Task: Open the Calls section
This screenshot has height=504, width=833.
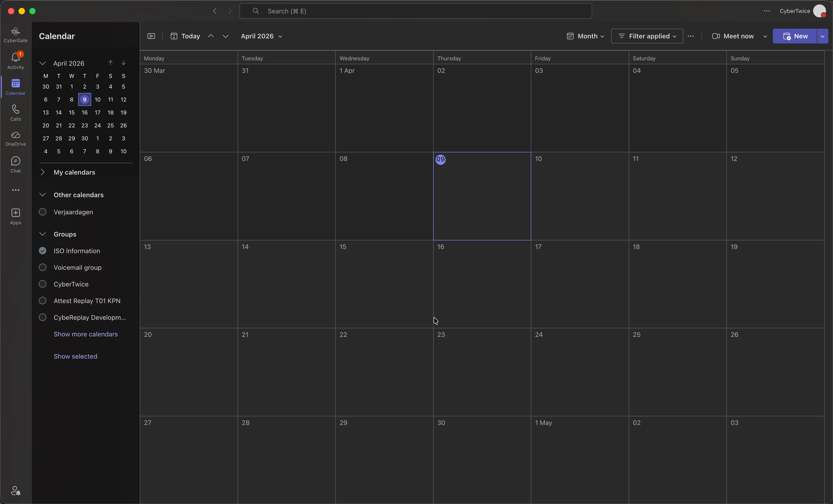Action: click(16, 113)
